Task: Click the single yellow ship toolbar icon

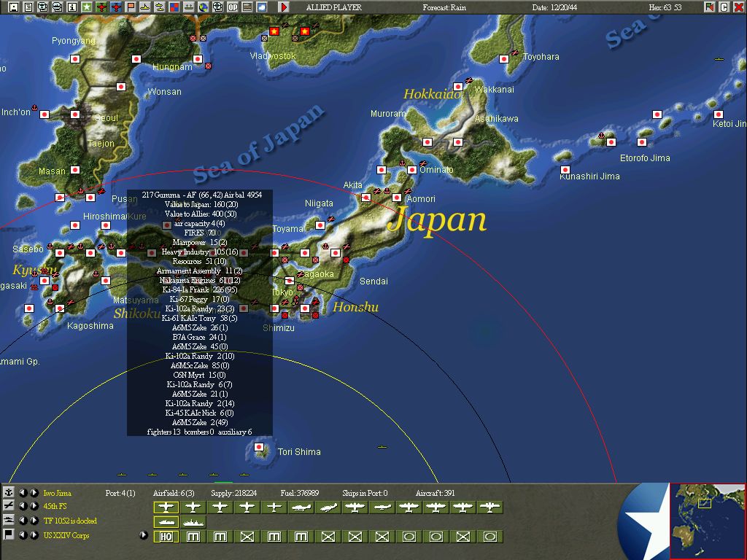Action: tap(145, 7)
